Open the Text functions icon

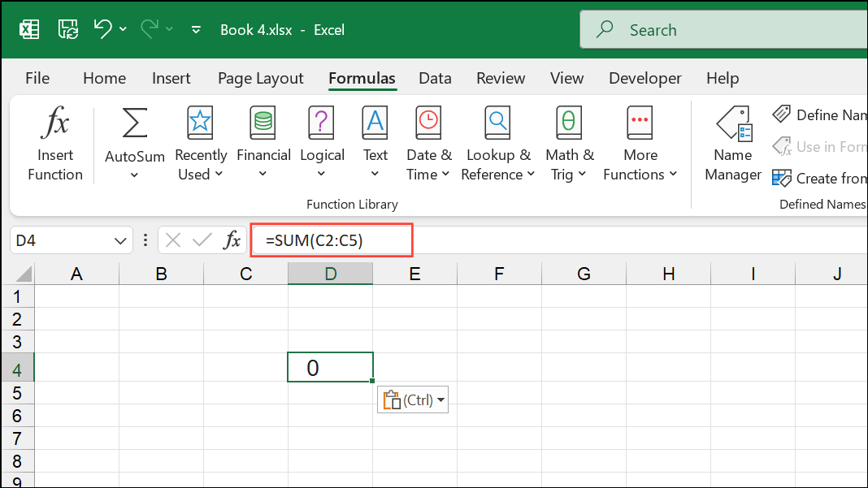click(x=375, y=124)
